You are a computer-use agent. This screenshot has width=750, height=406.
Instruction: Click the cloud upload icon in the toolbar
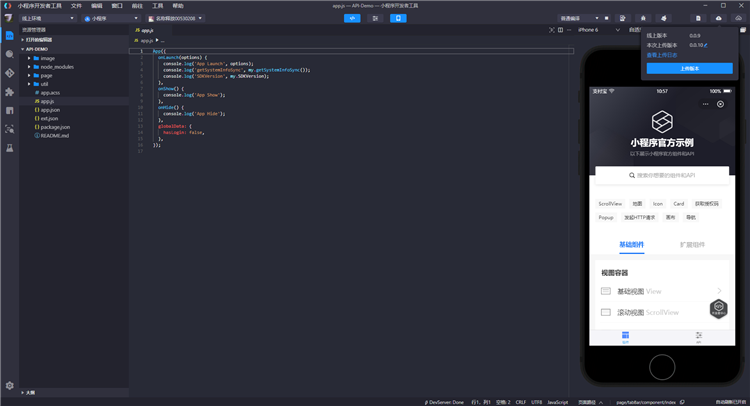tap(719, 18)
